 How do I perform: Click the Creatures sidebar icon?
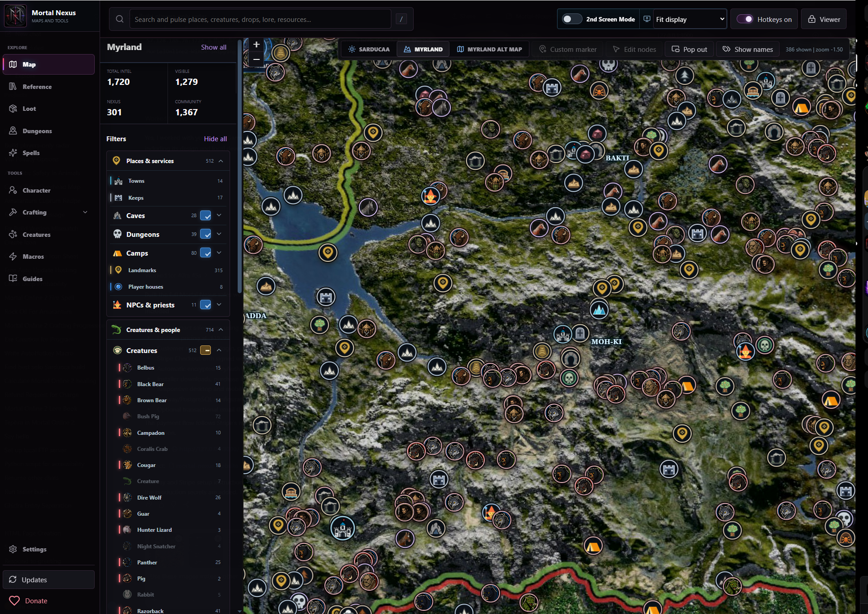click(x=13, y=235)
